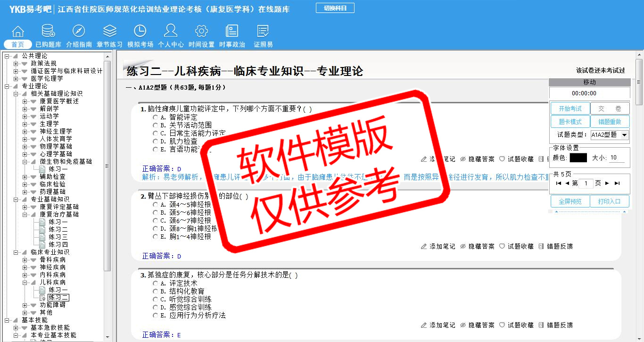The height and width of the screenshot is (342, 644).
Task: Open 时间设置 gear icon
Action: pos(201,32)
